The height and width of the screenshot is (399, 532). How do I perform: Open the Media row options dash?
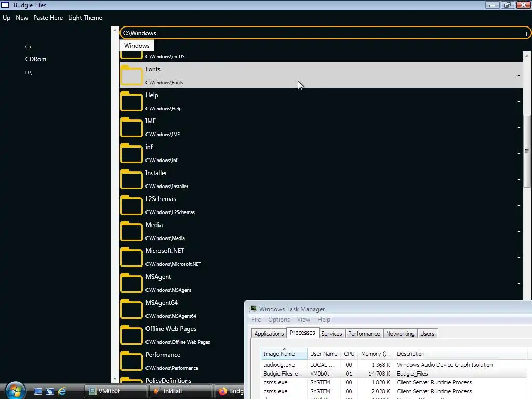(x=518, y=231)
